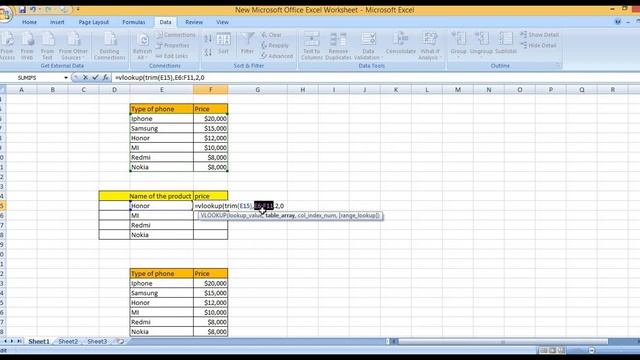The height and width of the screenshot is (360, 640).
Task: Cancel formula entry with X button
Action: (x=85, y=77)
